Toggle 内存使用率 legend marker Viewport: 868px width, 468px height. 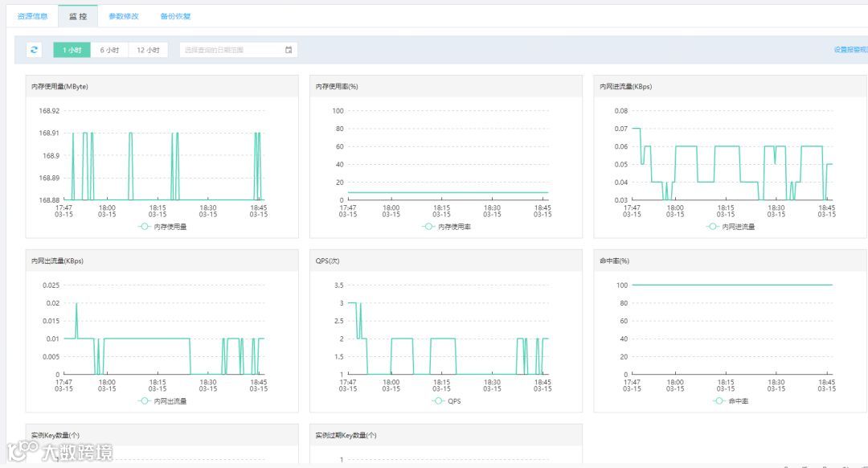tap(428, 227)
